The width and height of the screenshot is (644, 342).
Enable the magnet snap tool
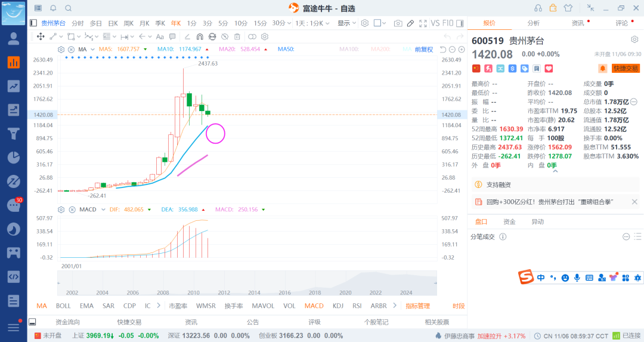[x=200, y=36]
